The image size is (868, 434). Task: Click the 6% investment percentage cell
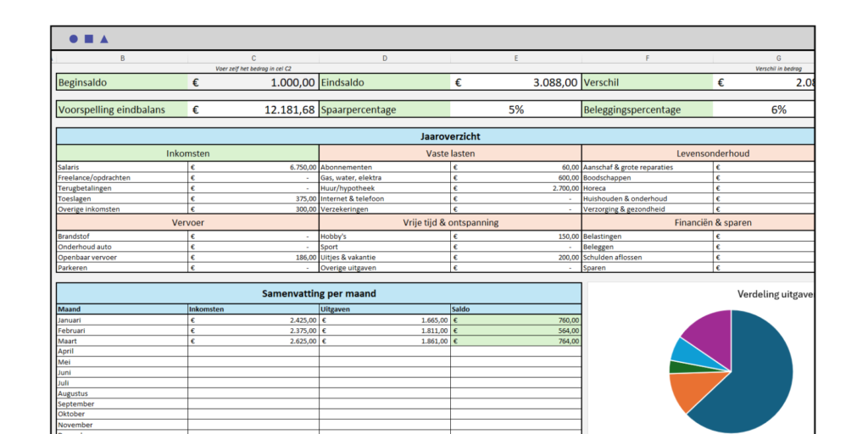click(x=764, y=109)
